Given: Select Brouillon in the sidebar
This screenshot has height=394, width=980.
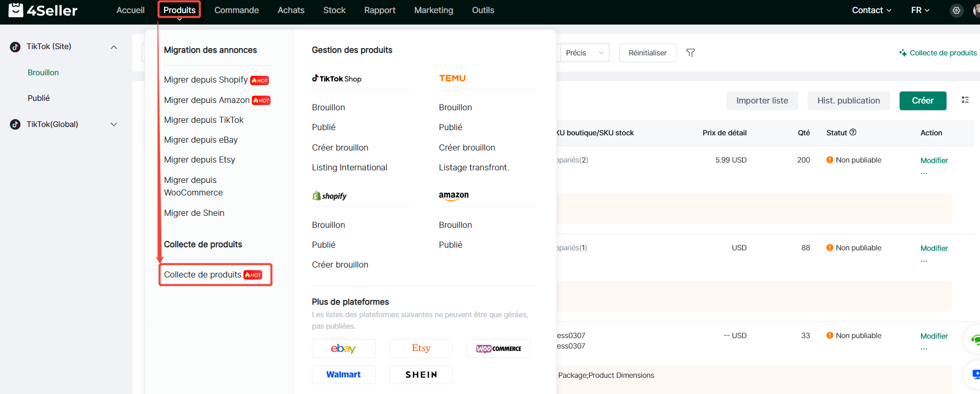Looking at the screenshot, I should [x=43, y=73].
